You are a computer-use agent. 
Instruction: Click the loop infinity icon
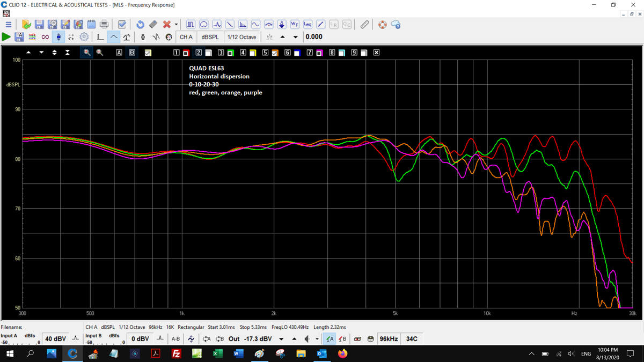click(45, 37)
